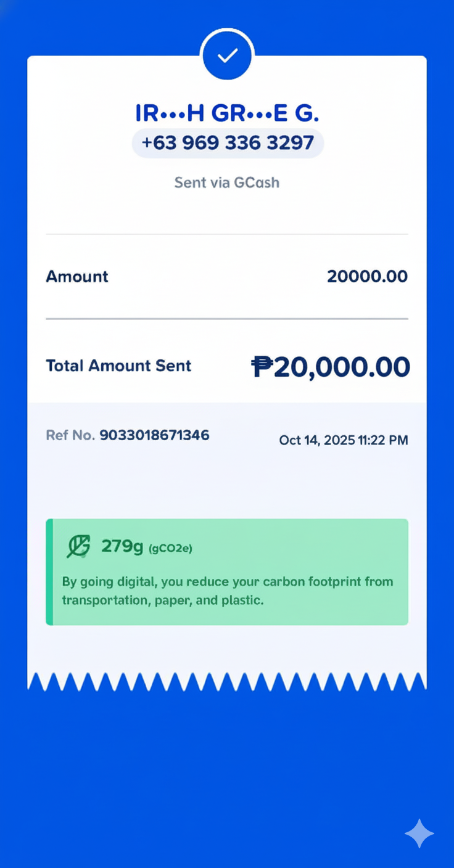Click the (gCO2e) unit label

[170, 548]
